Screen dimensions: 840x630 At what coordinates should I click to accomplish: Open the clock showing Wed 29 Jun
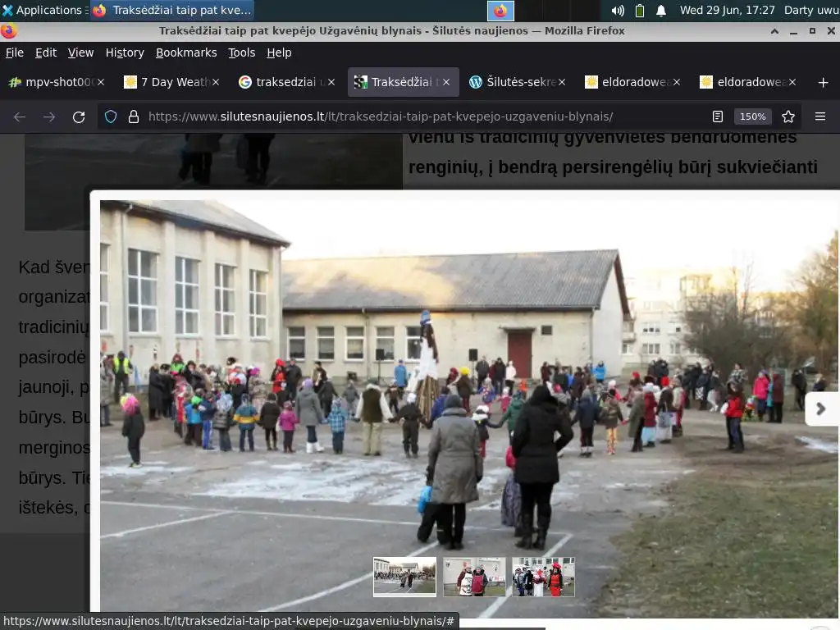pos(727,10)
